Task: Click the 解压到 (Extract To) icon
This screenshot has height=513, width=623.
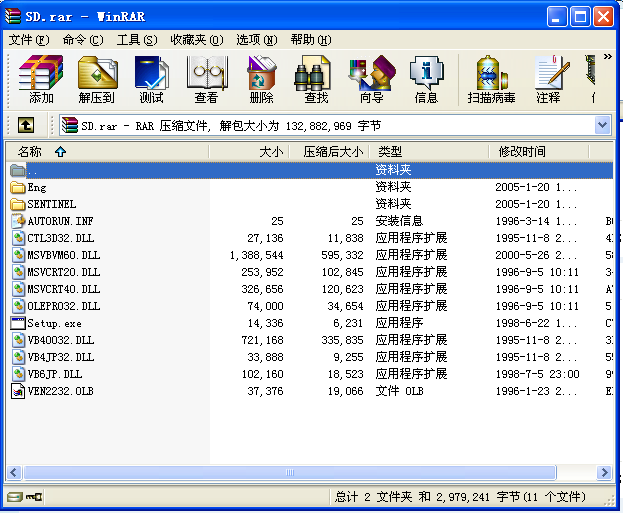Action: [x=97, y=79]
